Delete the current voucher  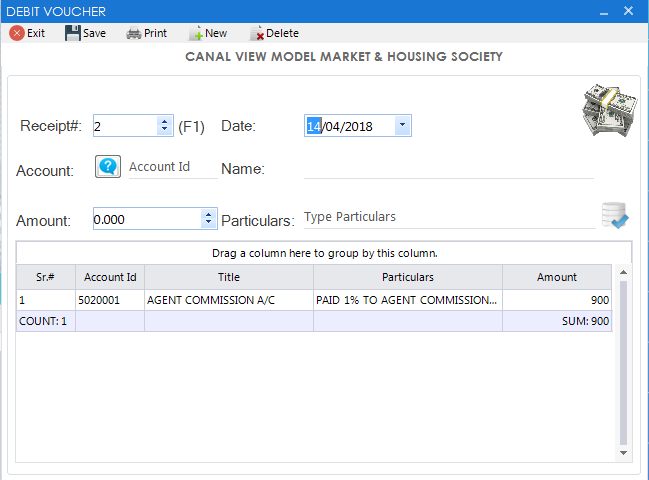point(274,33)
